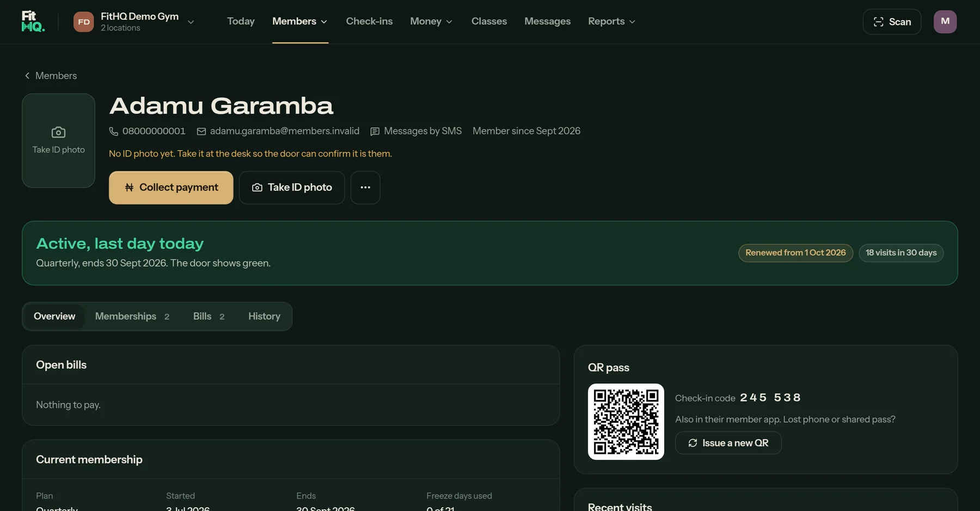The image size is (980, 511).
Task: Open the Classes page
Action: click(489, 21)
